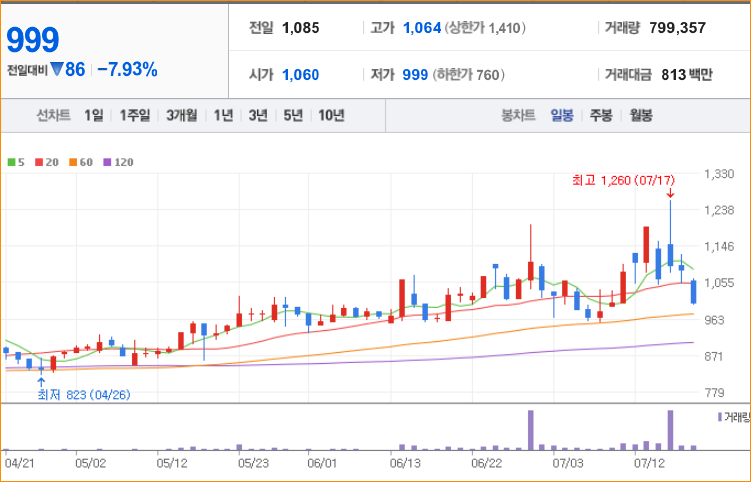Screen dimensions: 751x482
Task: Click the 06/01 date axis label
Action: [x=322, y=463]
